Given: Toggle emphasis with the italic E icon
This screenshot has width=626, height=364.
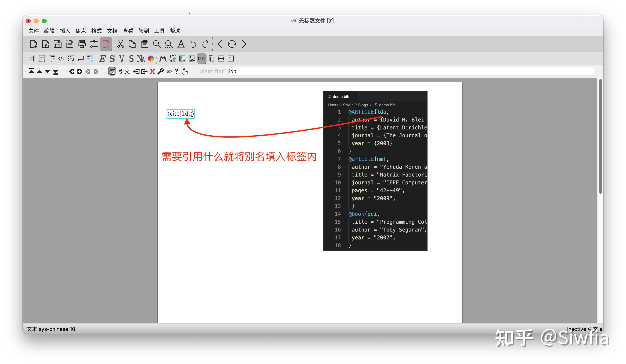Looking at the screenshot, I should 102,59.
